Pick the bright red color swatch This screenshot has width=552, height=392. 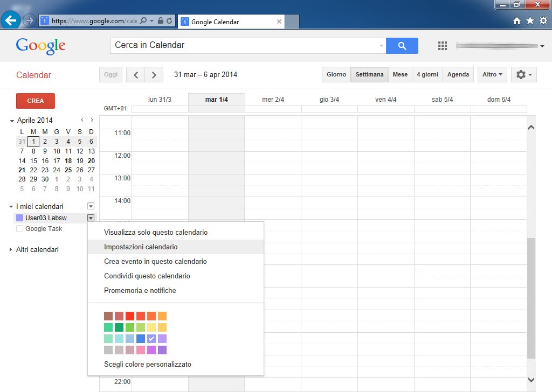pyautogui.click(x=130, y=316)
